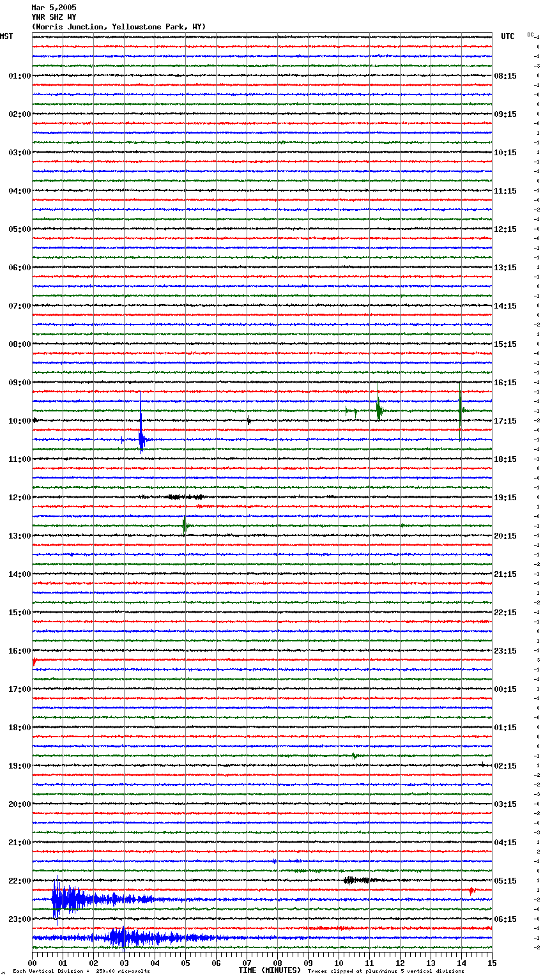Select the "18:00" MST row label

20,728
